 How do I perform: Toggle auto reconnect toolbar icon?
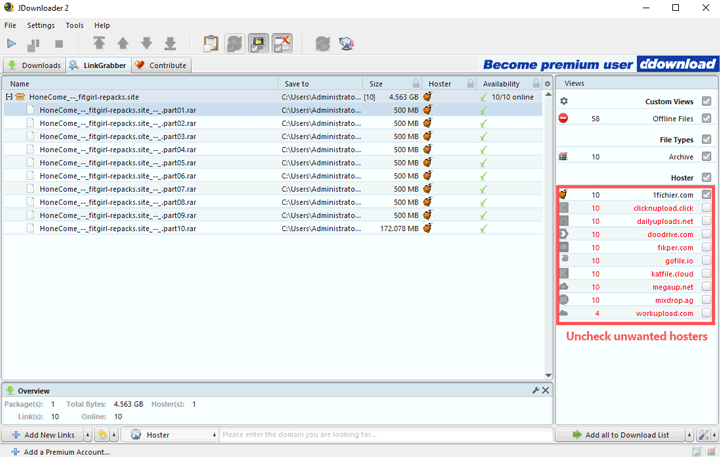pos(235,44)
